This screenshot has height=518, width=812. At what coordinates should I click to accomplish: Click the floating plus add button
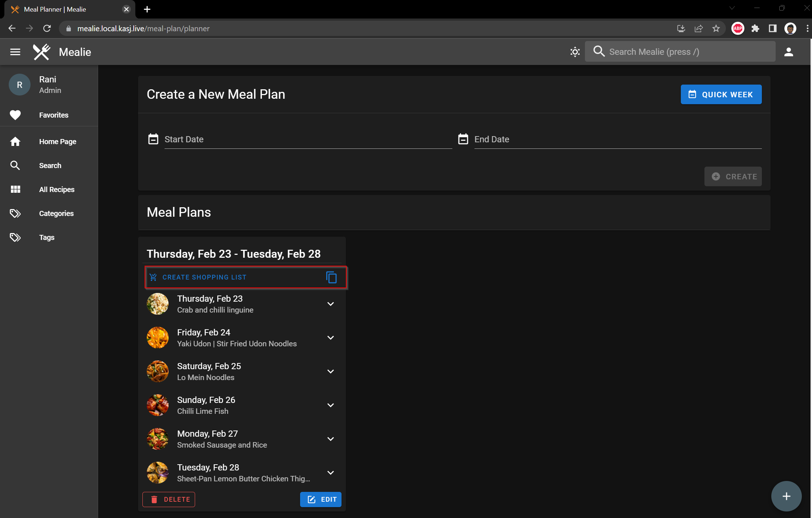786,496
